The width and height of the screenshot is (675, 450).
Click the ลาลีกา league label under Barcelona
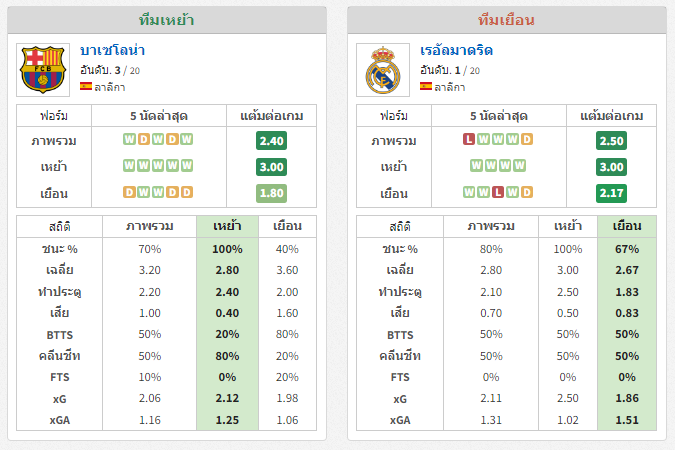110,87
